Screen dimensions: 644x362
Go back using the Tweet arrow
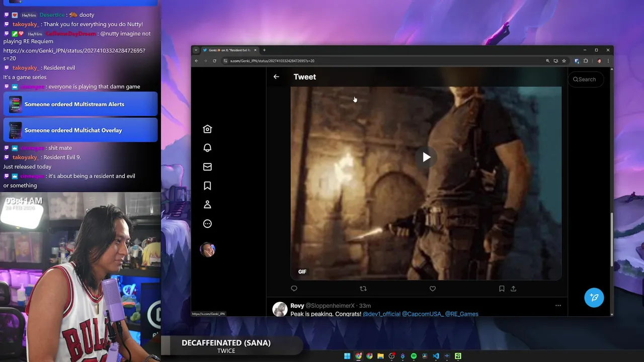coord(276,77)
